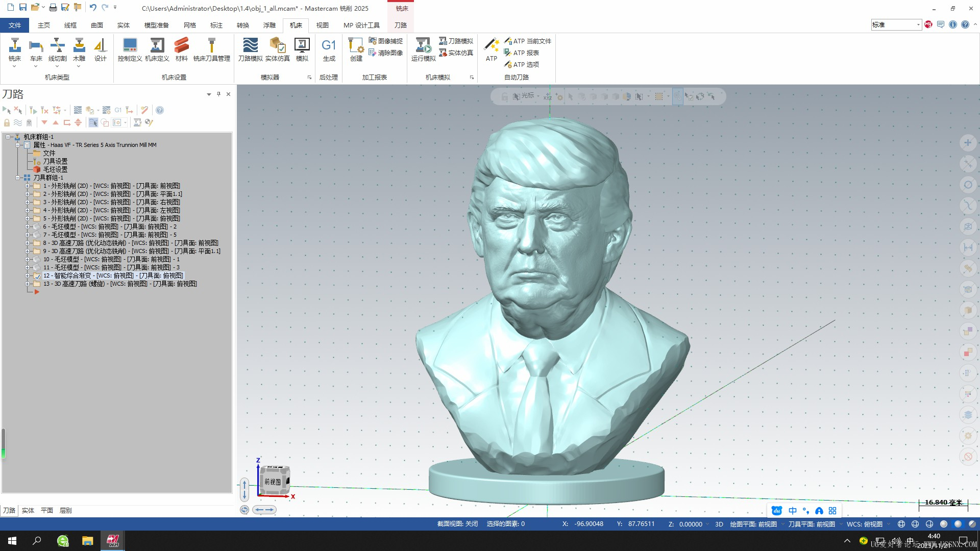Expand operation 8 3D 高速刀路 node
980x551 pixels.
[28, 243]
